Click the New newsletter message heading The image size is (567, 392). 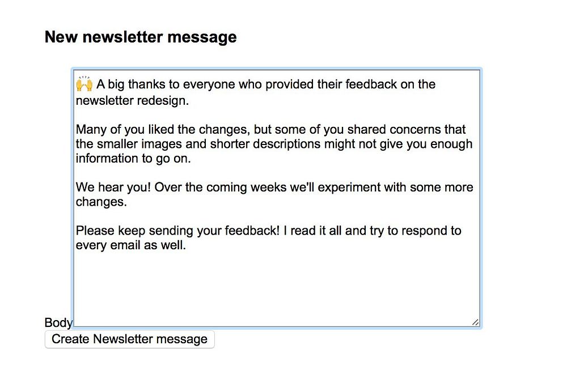141,37
